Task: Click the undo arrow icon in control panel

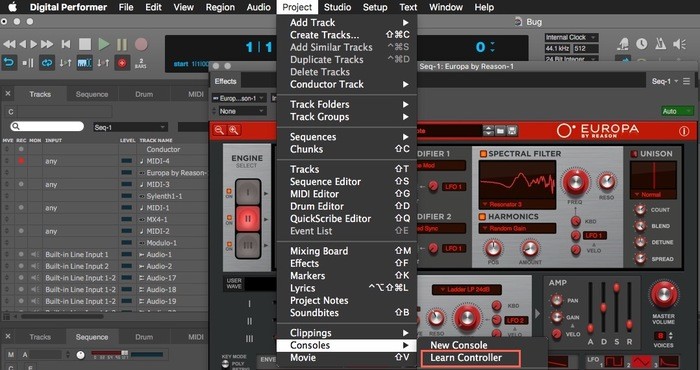Action: 8,63
